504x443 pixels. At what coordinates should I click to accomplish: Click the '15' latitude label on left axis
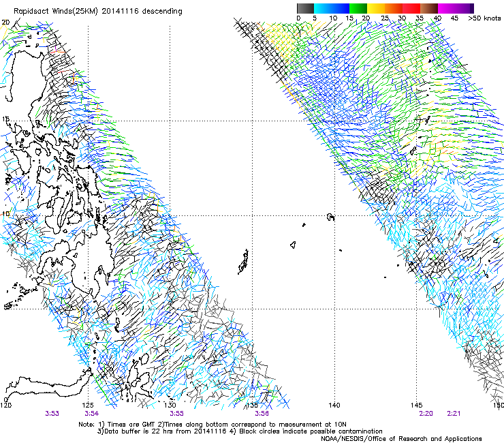pos(5,119)
